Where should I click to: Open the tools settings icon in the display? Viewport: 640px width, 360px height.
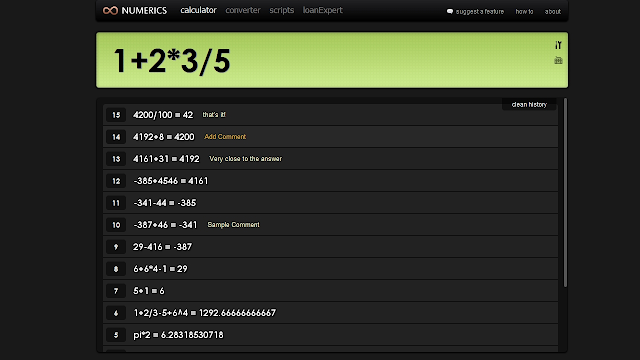coord(558,45)
